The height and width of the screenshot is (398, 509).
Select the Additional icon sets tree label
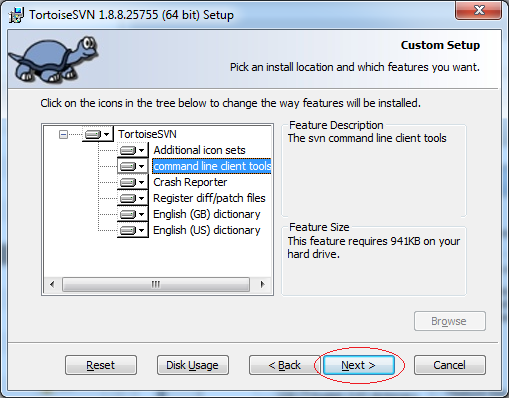(x=199, y=150)
